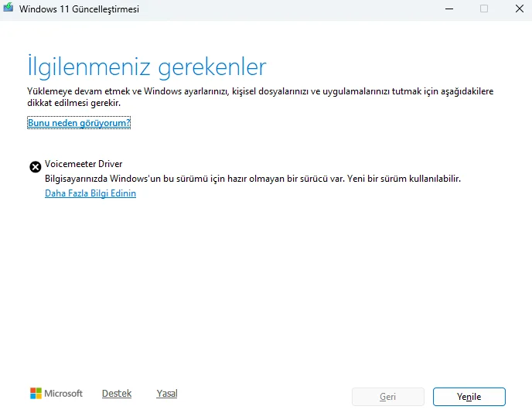Click the black error X icon beside Voicemeeter Driver
The width and height of the screenshot is (532, 420).
pos(36,167)
